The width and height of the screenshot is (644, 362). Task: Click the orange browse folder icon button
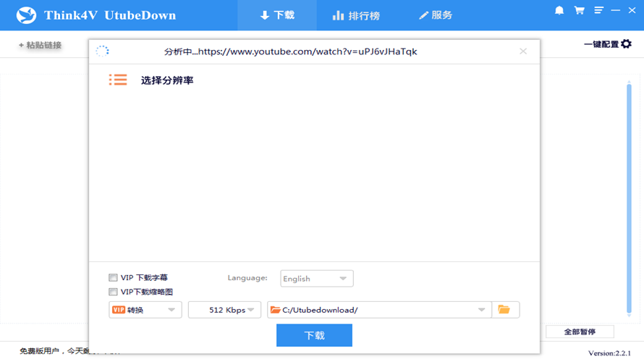point(504,309)
